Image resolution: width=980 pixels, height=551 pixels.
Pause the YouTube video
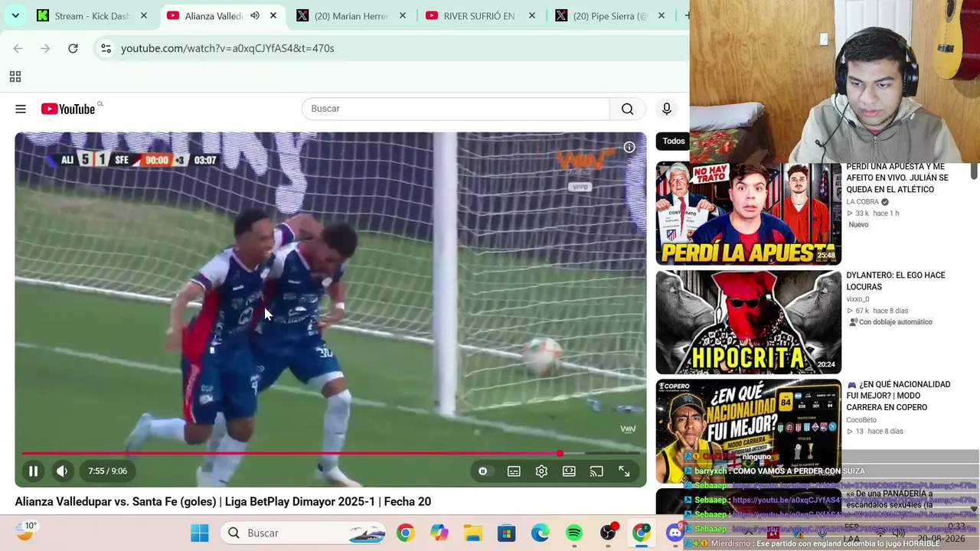pos(33,471)
